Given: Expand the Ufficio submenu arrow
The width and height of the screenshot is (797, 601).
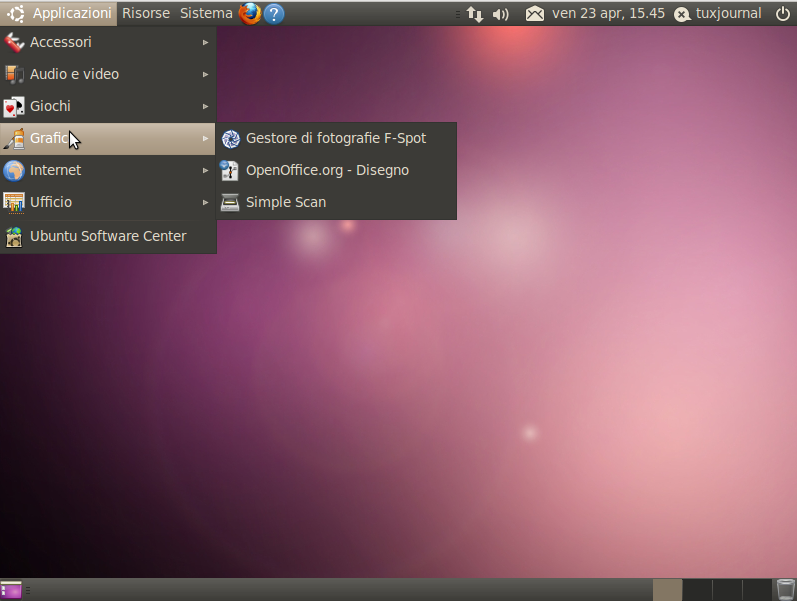Looking at the screenshot, I should coord(205,202).
